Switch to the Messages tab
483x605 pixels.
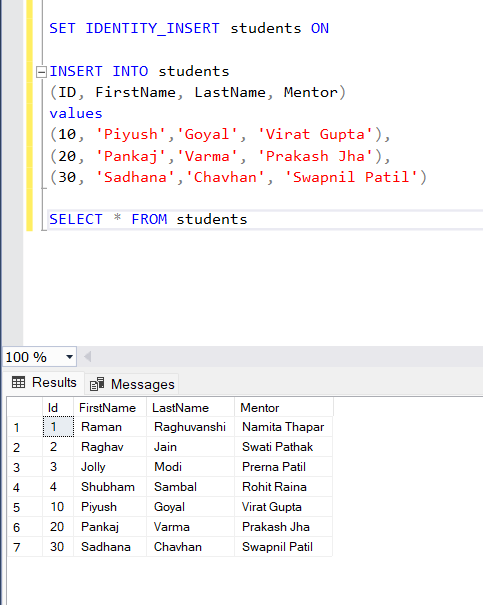[x=132, y=384]
